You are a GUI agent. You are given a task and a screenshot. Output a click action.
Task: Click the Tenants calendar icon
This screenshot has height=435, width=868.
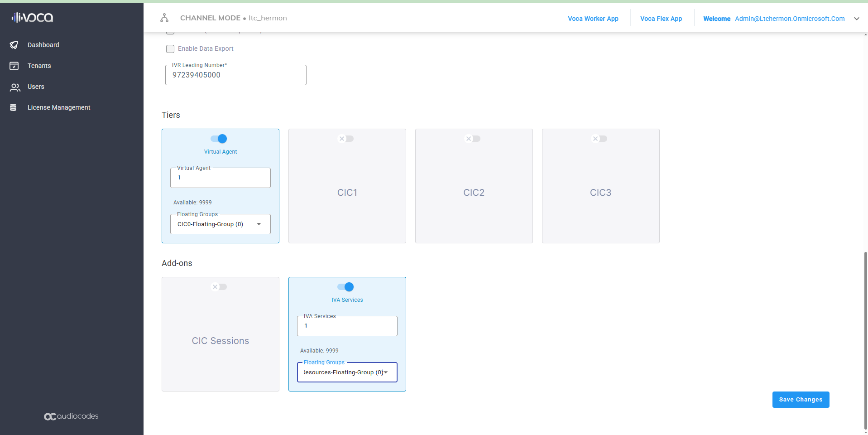pos(14,66)
